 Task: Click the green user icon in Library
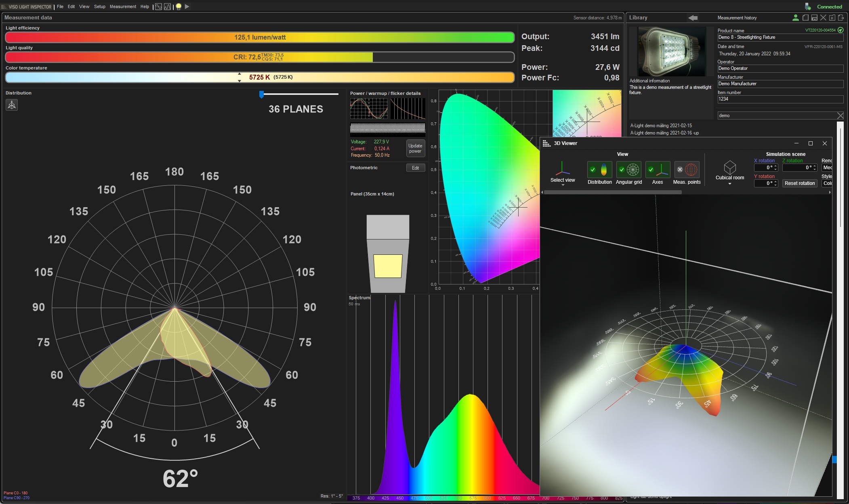(795, 18)
